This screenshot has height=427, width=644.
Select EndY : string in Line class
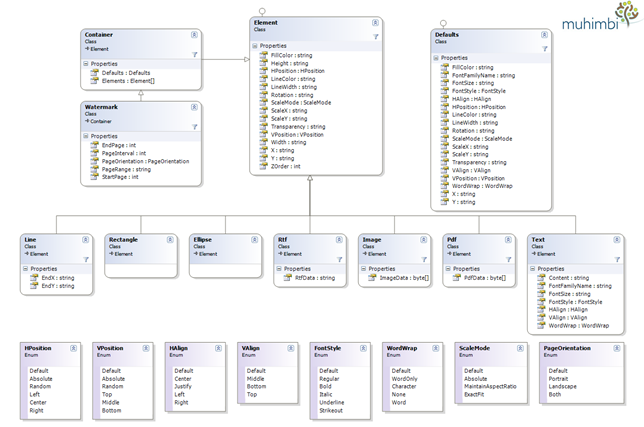pos(58,286)
